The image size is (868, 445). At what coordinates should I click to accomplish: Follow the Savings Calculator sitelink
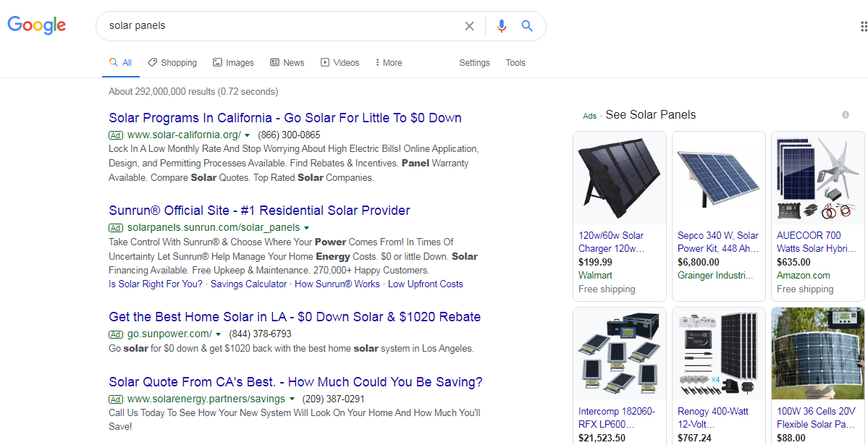click(x=248, y=284)
